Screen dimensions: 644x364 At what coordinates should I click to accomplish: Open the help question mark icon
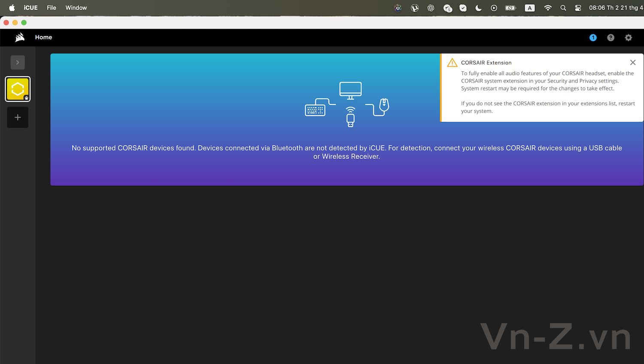611,38
